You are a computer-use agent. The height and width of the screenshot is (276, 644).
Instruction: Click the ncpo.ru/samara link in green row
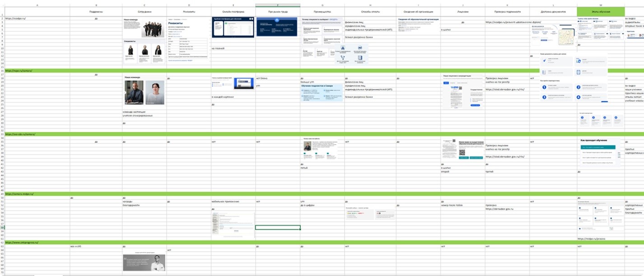point(19,71)
